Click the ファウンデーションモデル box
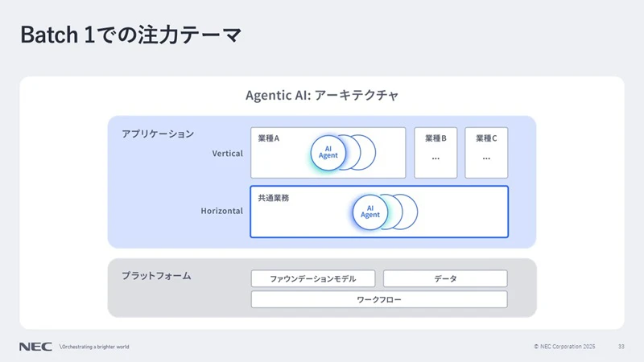Viewport: 644px width, 362px height. (312, 278)
